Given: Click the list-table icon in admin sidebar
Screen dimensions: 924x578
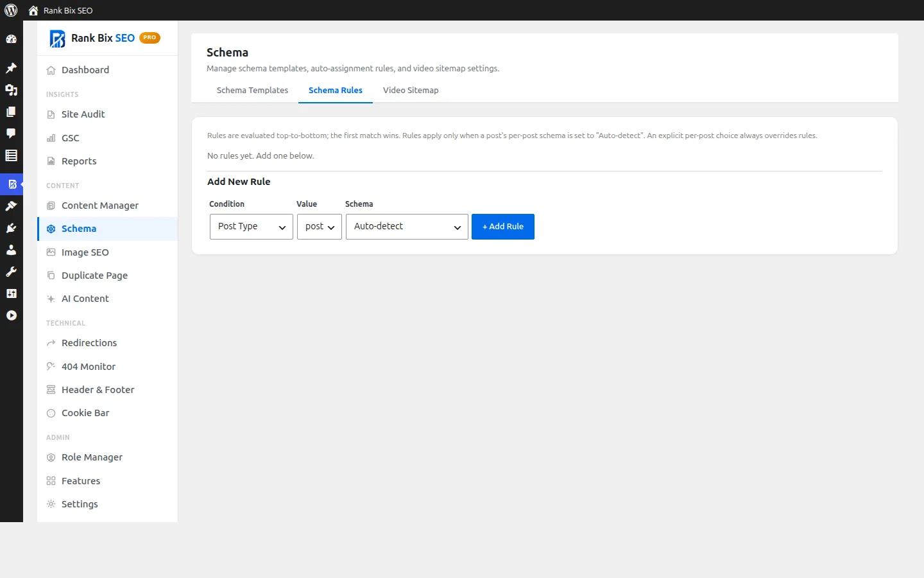Looking at the screenshot, I should [x=11, y=155].
